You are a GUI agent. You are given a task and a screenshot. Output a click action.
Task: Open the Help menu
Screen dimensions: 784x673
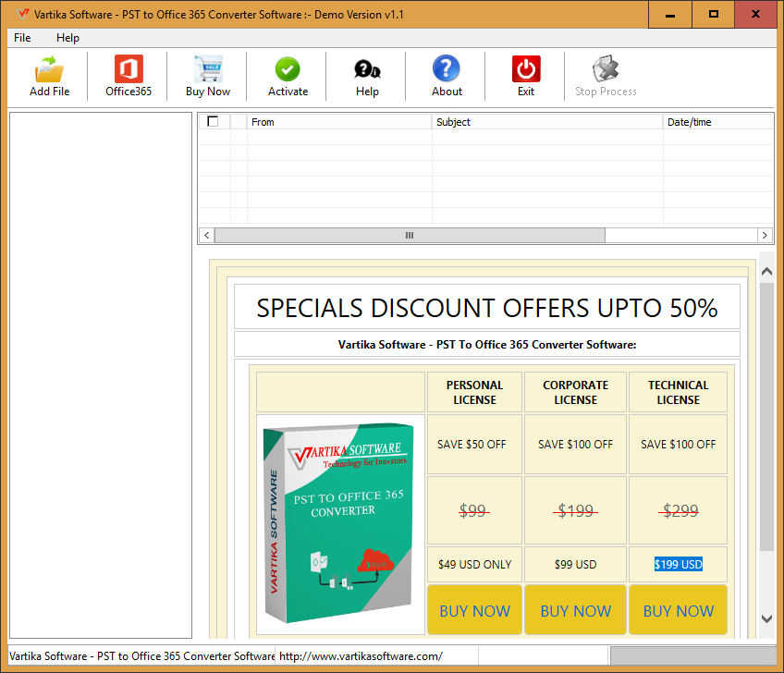67,38
